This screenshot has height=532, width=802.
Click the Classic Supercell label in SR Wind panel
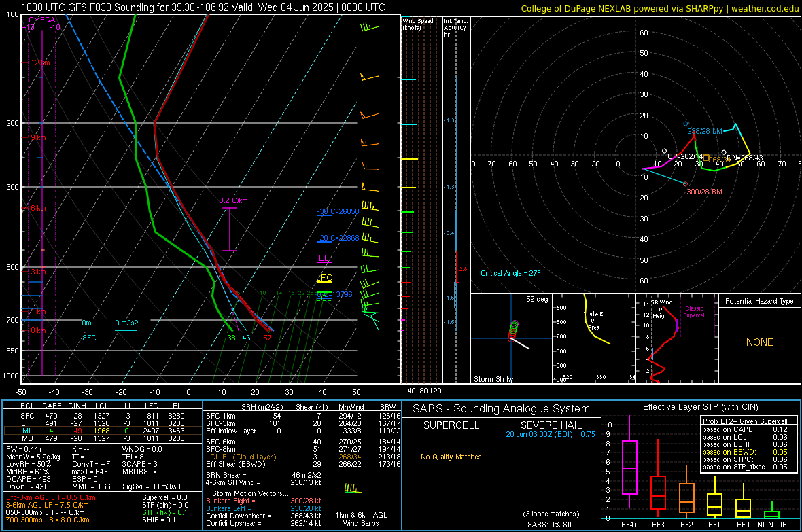(694, 312)
